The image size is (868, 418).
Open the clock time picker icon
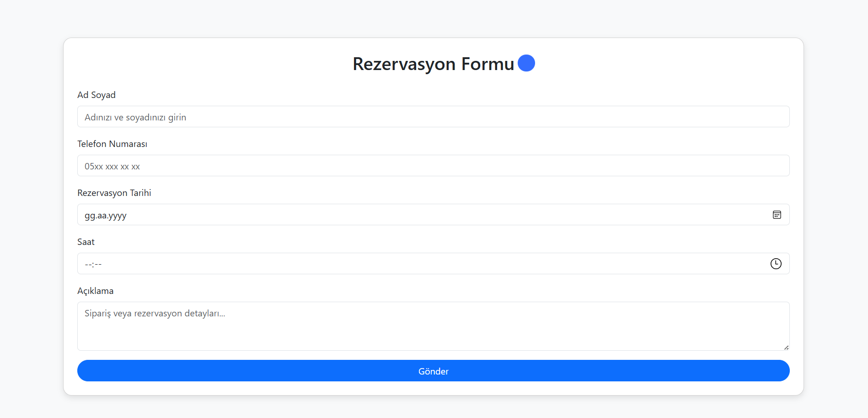click(776, 264)
